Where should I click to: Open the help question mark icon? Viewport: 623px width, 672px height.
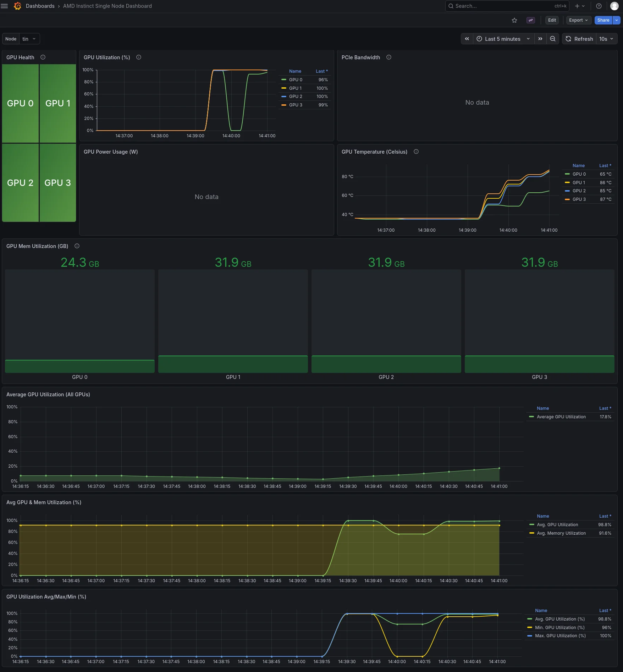tap(599, 6)
